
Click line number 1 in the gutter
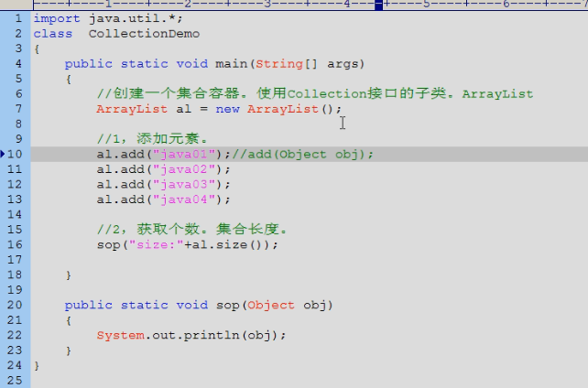coord(18,18)
